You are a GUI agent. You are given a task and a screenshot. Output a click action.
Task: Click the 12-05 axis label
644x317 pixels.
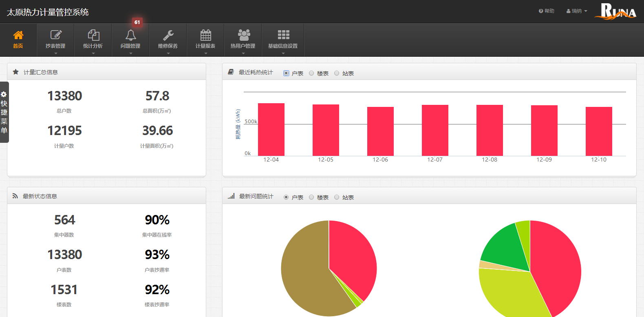tap(326, 160)
